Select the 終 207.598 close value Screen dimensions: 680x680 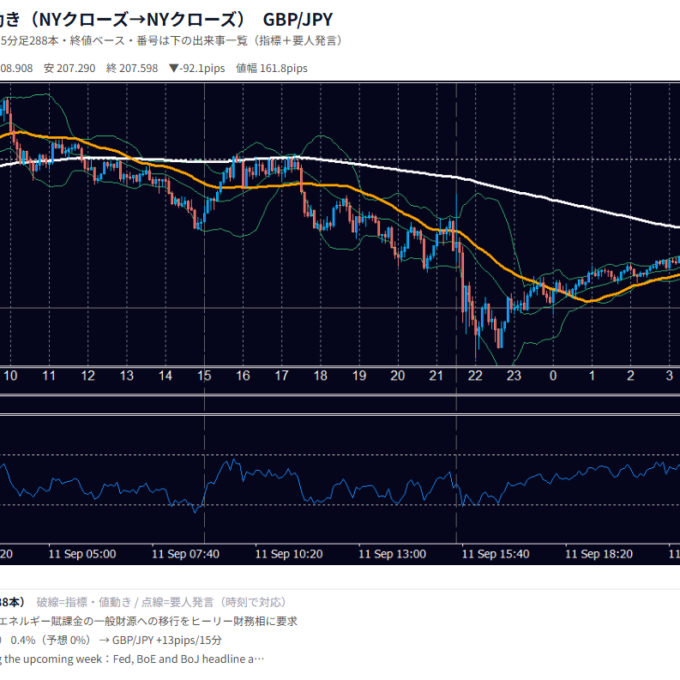(x=132, y=69)
